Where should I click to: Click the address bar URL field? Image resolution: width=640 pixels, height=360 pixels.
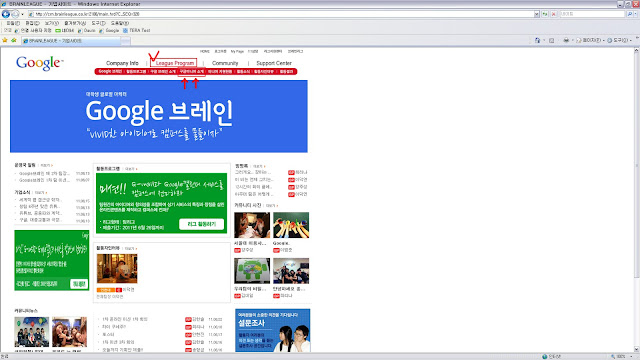[x=281, y=14]
